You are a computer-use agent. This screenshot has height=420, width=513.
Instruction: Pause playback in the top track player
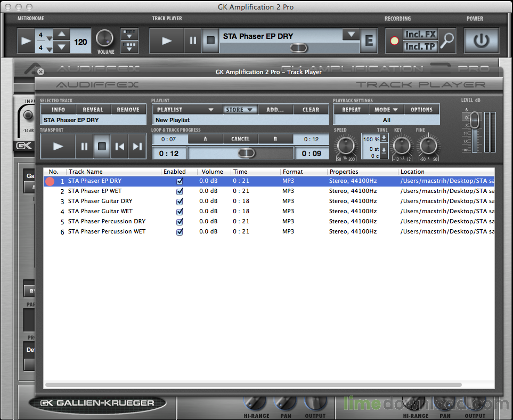[x=193, y=41]
